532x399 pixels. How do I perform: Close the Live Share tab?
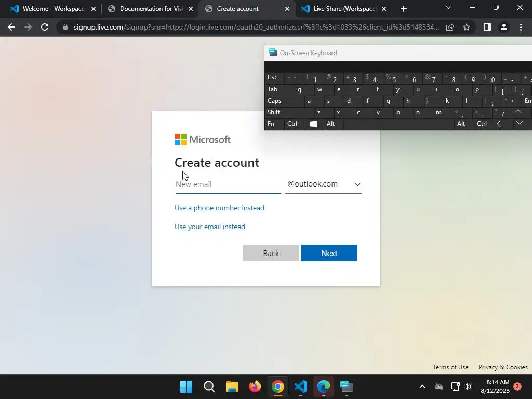pyautogui.click(x=384, y=9)
